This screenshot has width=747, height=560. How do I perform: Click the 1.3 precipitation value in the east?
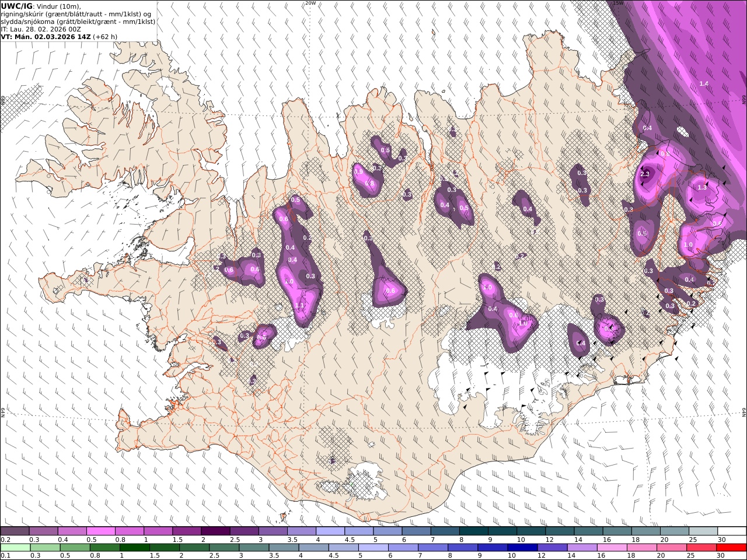point(702,188)
